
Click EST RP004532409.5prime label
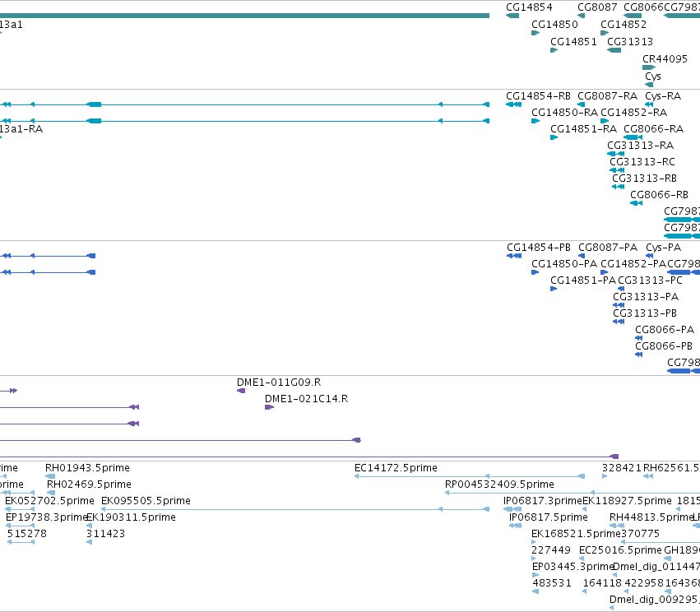point(499,484)
